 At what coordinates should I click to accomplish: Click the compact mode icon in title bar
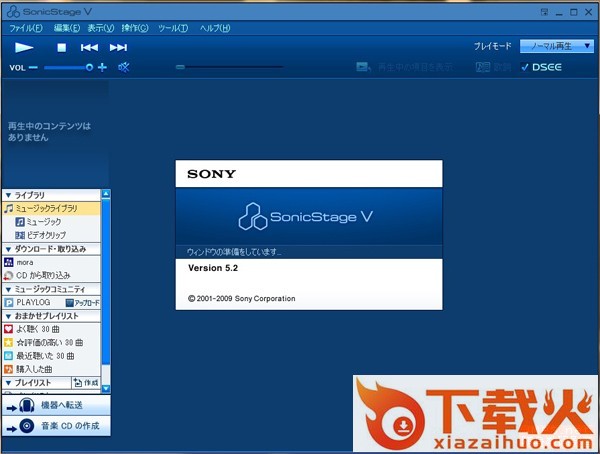[544, 12]
